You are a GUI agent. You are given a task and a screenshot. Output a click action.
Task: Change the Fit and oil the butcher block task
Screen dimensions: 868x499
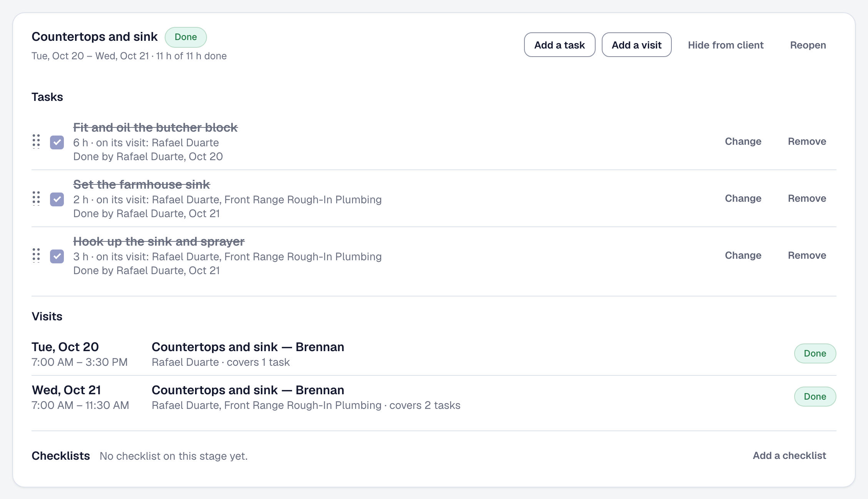click(x=743, y=141)
